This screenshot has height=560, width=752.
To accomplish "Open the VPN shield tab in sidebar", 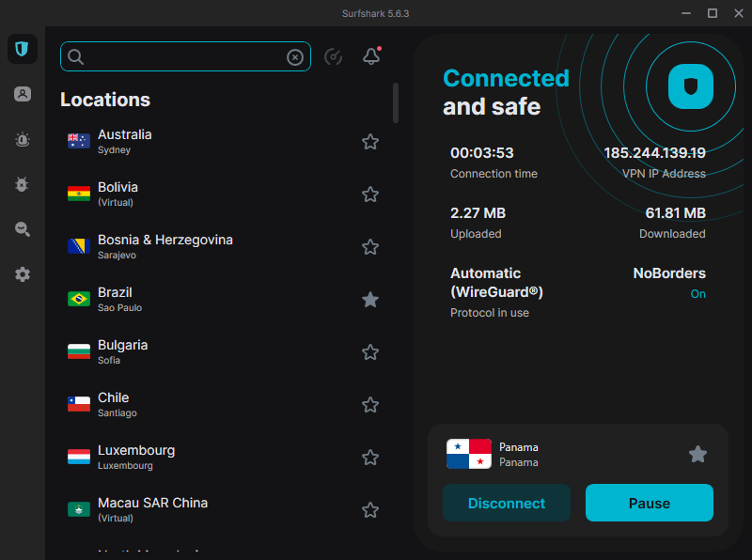I will [x=22, y=49].
